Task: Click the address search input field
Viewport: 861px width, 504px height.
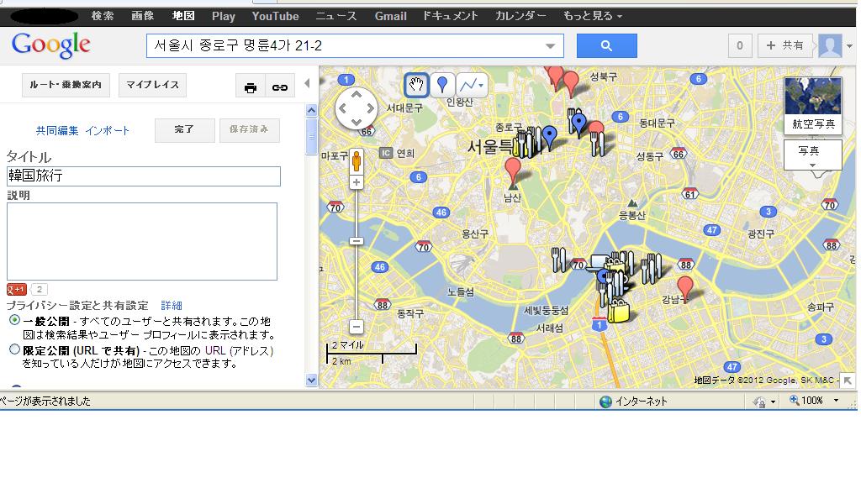Action: coord(355,45)
